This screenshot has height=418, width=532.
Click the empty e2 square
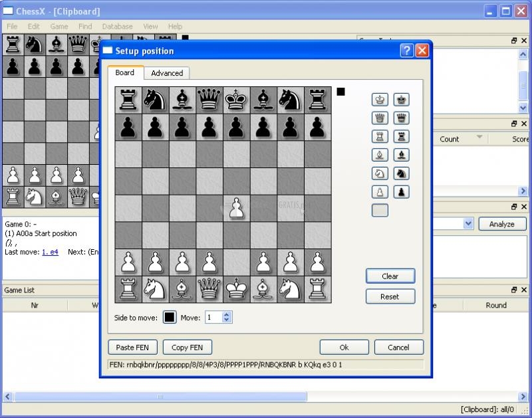click(237, 262)
